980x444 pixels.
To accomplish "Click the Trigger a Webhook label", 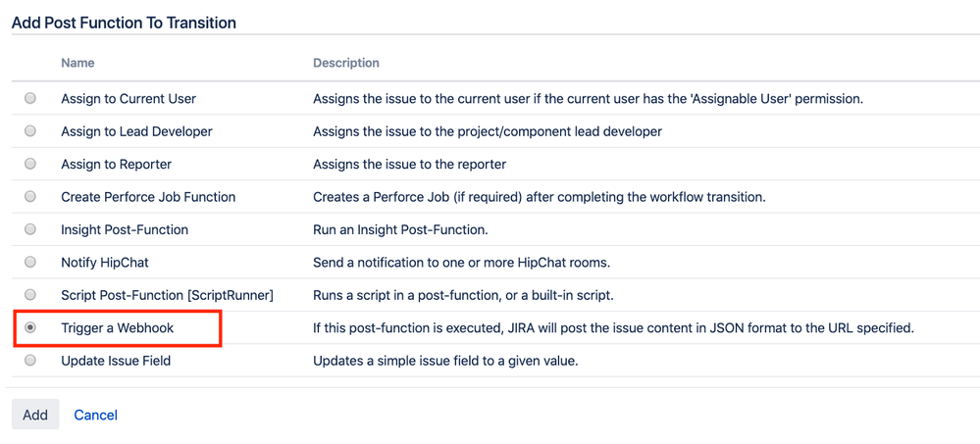I will (118, 327).
